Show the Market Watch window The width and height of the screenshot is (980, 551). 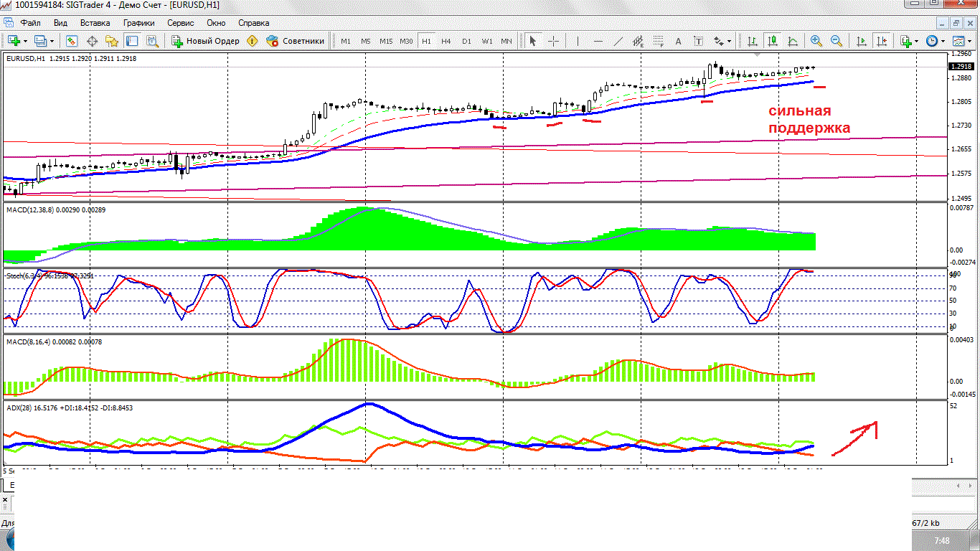pyautogui.click(x=72, y=41)
